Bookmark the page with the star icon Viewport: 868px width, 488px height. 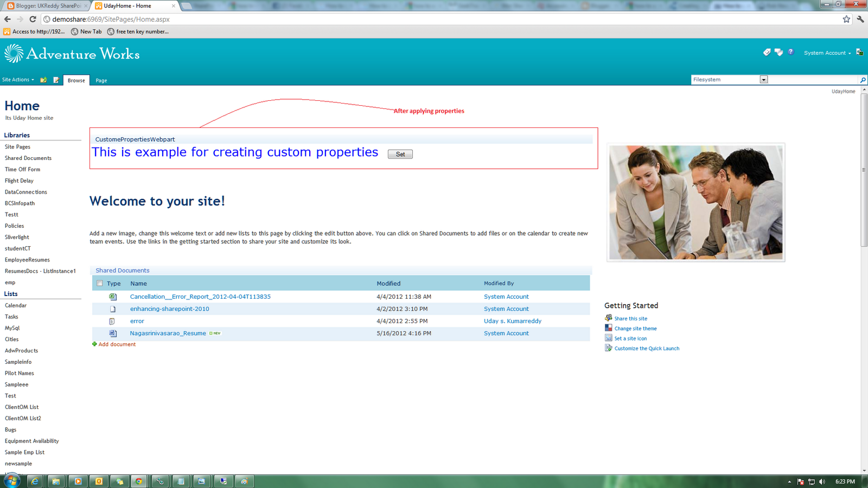point(846,19)
